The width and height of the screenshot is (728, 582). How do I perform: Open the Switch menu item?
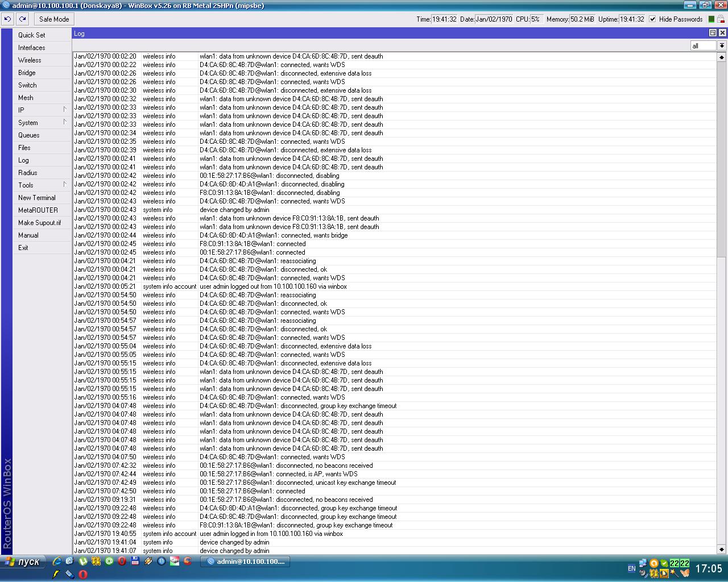[42, 85]
